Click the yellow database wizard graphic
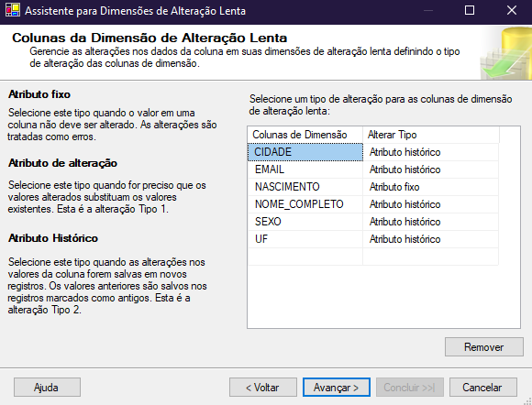The height and width of the screenshot is (405, 532). click(506, 53)
